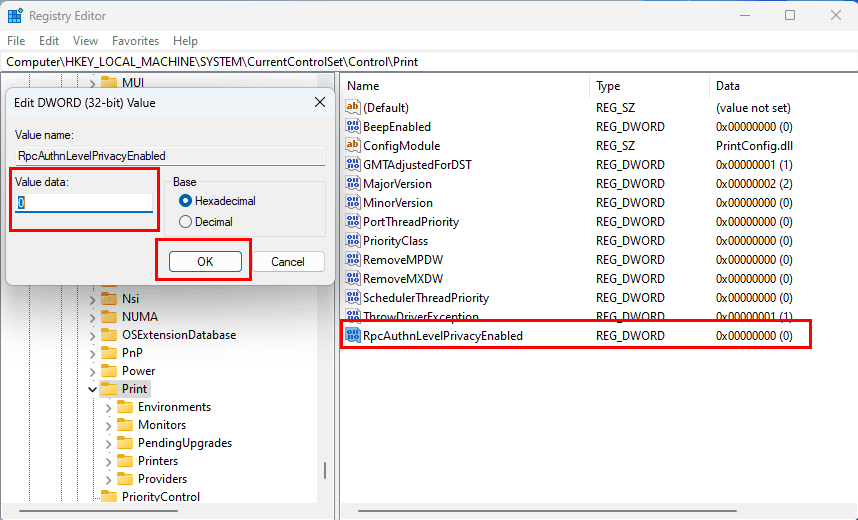The image size is (858, 520).
Task: Select the MUI tree key
Action: (133, 83)
